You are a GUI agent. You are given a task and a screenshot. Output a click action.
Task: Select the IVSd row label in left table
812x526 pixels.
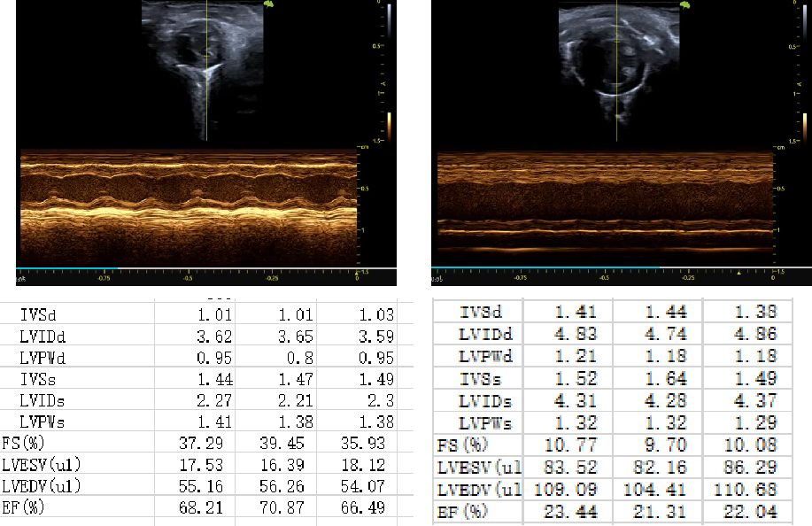pos(38,314)
